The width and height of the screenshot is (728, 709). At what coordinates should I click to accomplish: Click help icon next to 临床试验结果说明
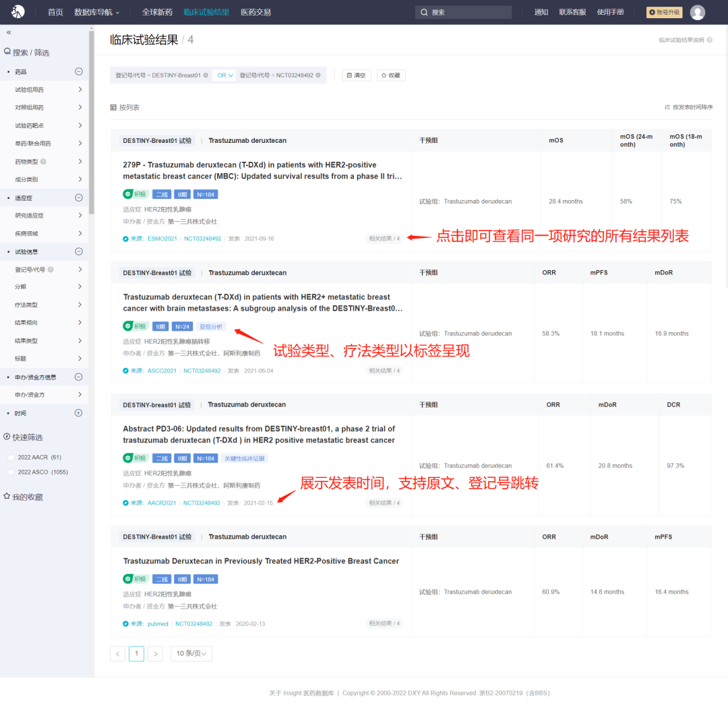709,40
